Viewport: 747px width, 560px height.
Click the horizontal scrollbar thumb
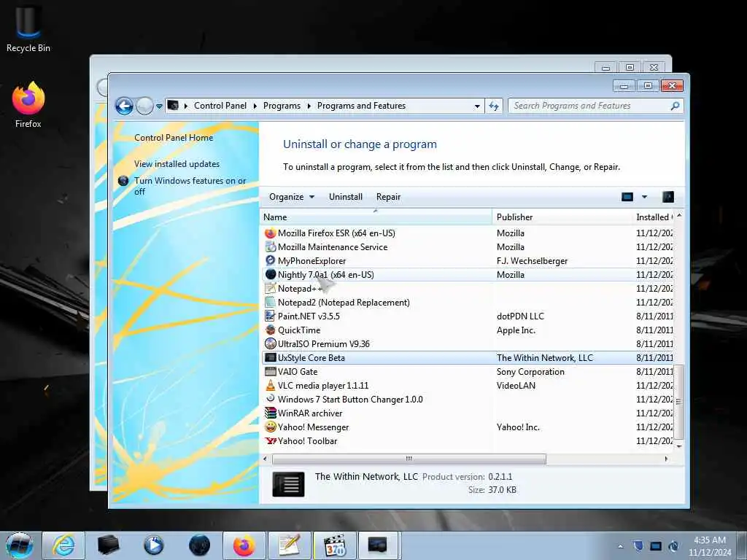409,459
